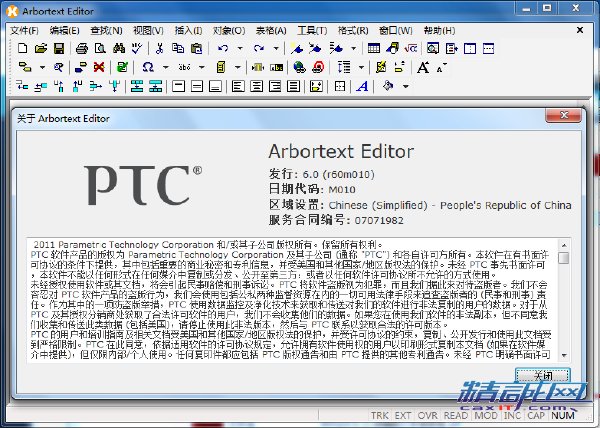Click the license text scrollbar down arrow
The height and width of the screenshot is (428, 600).
[564, 355]
